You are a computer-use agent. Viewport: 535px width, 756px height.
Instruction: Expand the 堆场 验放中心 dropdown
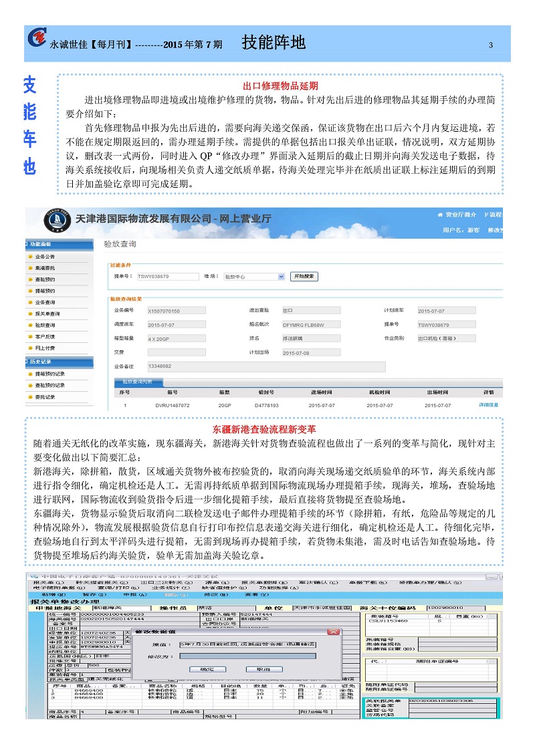coord(281,276)
